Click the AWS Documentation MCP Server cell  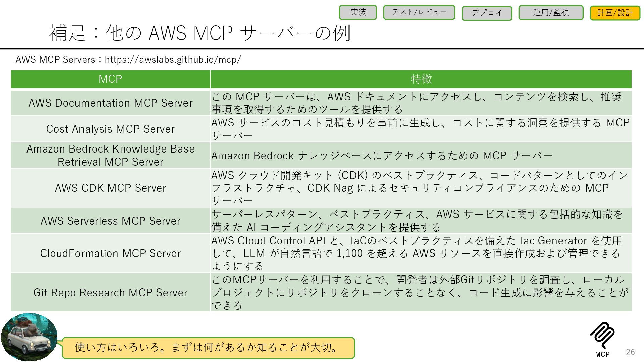coord(110,103)
